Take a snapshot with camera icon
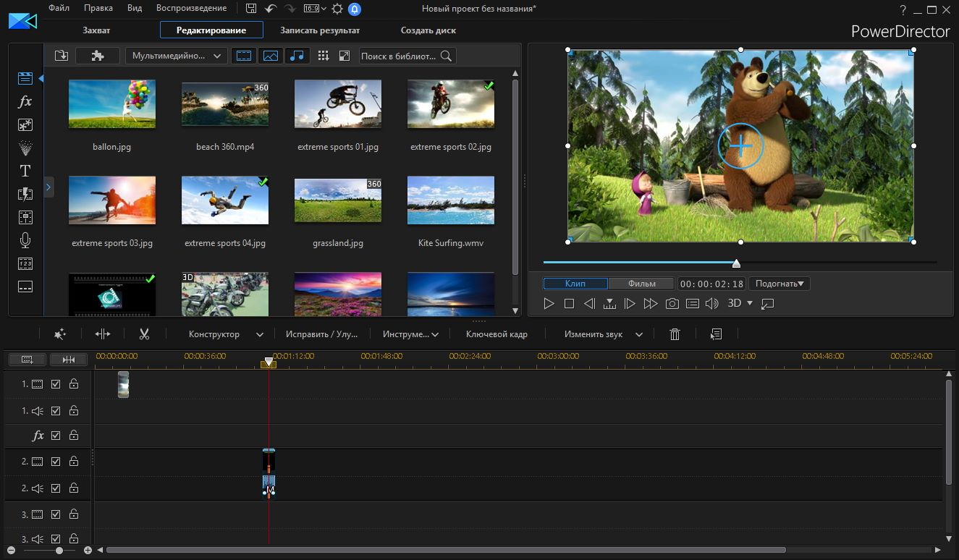 (x=672, y=304)
